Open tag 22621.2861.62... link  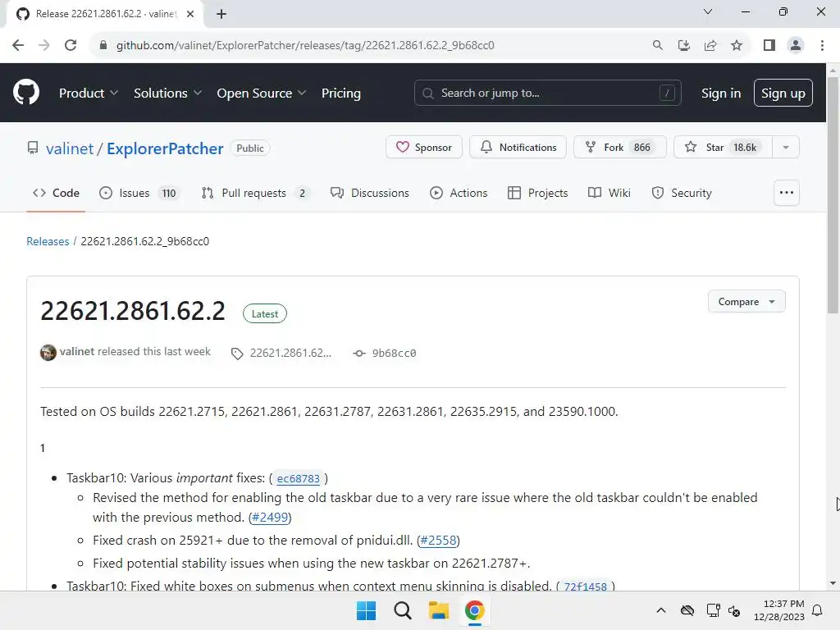pyautogui.click(x=282, y=353)
